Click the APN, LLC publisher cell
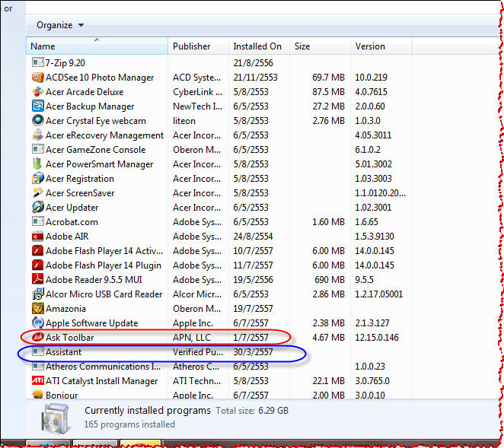The height and width of the screenshot is (448, 504). [x=192, y=338]
